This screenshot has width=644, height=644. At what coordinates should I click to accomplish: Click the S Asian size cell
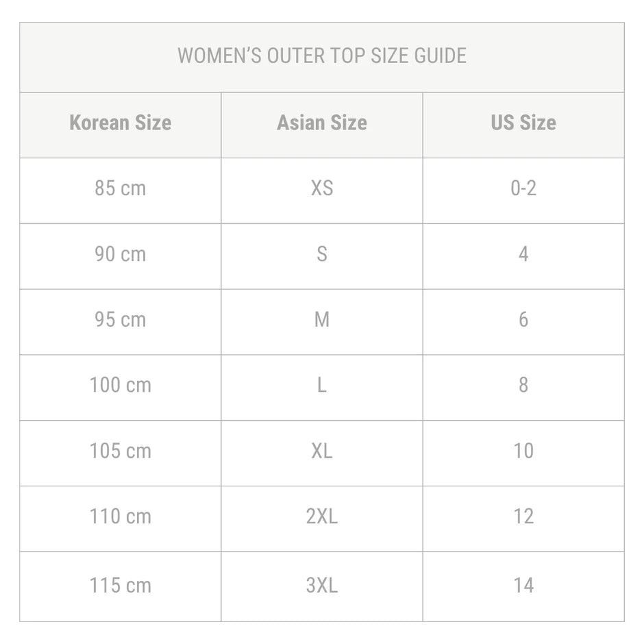[x=322, y=254]
